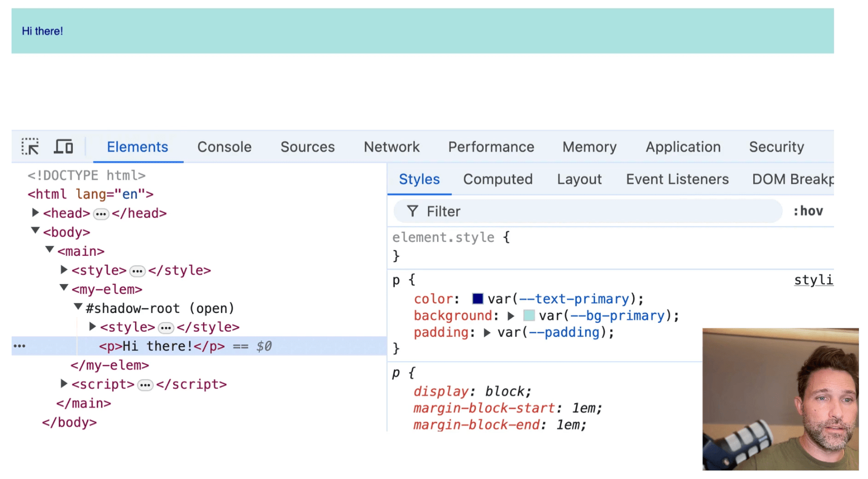
Task: Switch to the Elements tab
Action: coord(138,147)
